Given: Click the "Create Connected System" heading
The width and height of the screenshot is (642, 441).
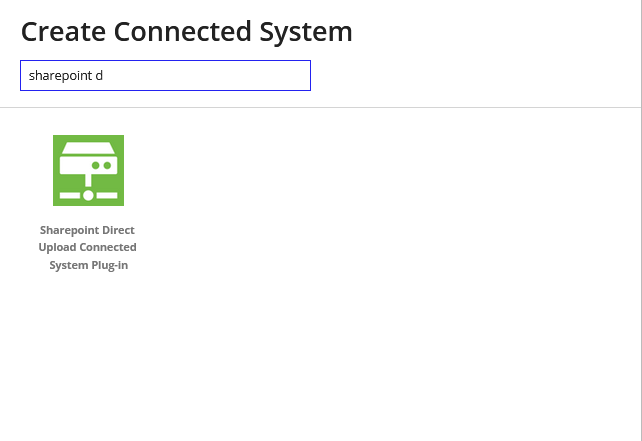Looking at the screenshot, I should (186, 31).
